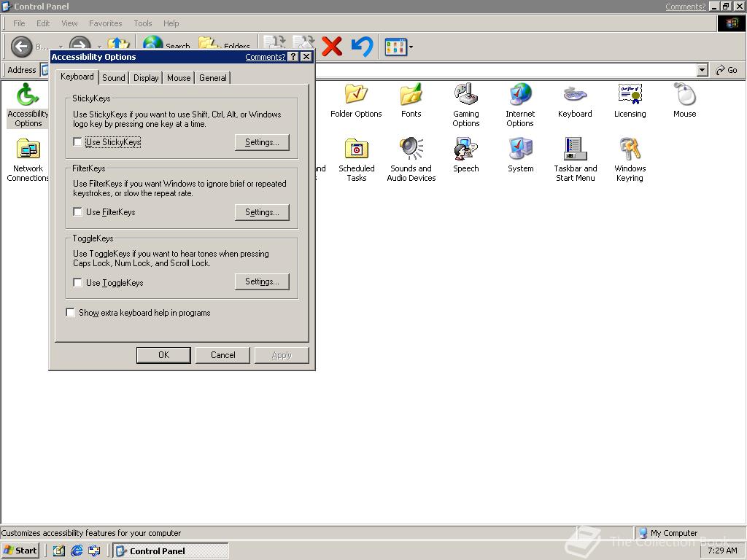Open ToggleKeys Settings button

click(262, 281)
